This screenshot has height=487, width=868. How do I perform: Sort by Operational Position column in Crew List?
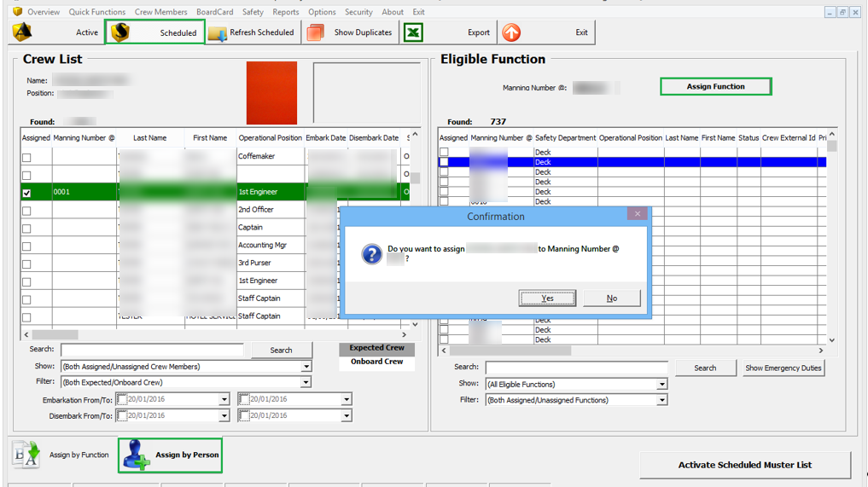tap(271, 138)
